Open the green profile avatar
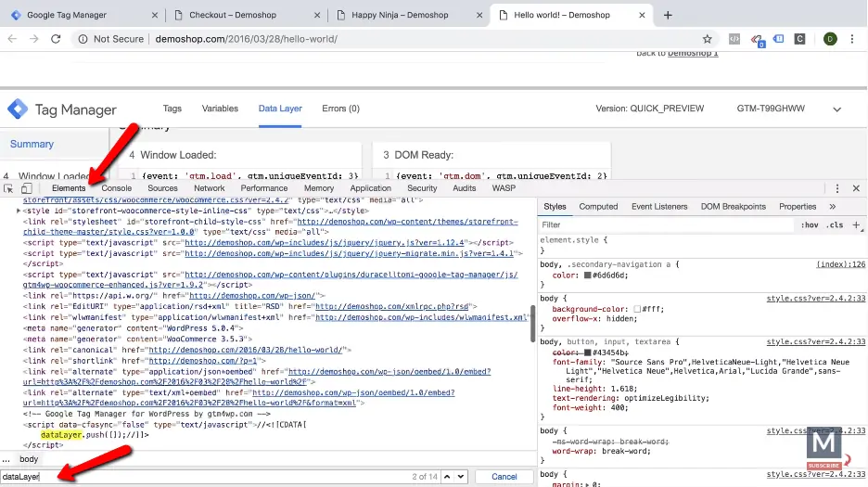This screenshot has width=868, height=487. tap(830, 39)
